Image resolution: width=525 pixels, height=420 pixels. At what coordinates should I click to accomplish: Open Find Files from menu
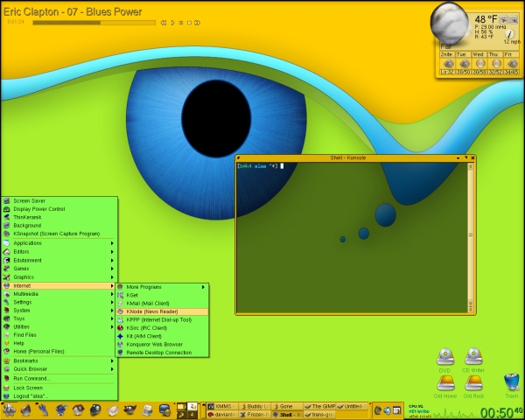tap(59, 335)
